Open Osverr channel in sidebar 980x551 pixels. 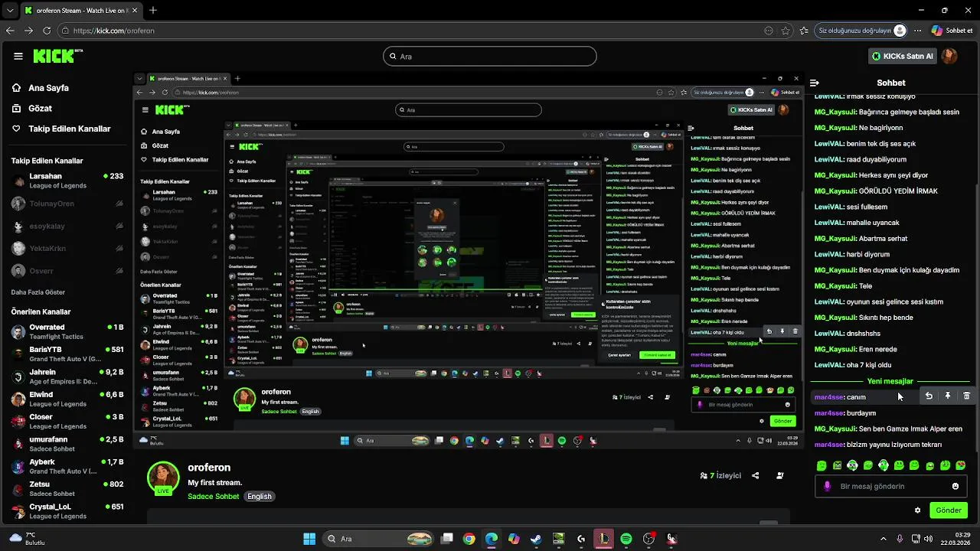pos(67,271)
